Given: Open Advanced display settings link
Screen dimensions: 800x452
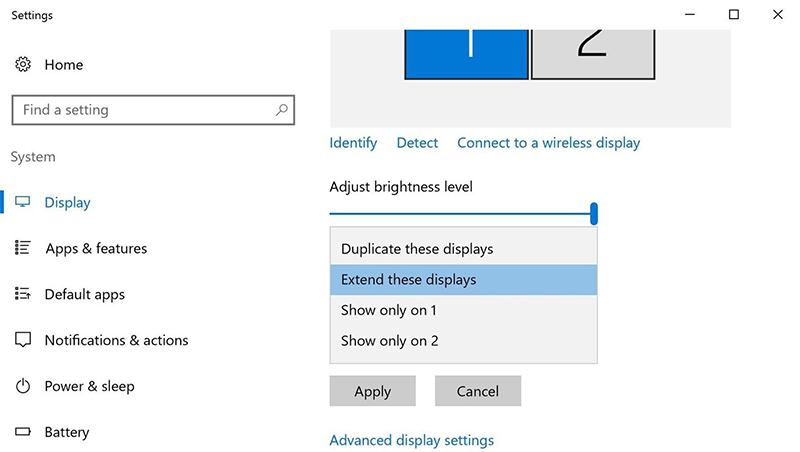Looking at the screenshot, I should (x=411, y=440).
